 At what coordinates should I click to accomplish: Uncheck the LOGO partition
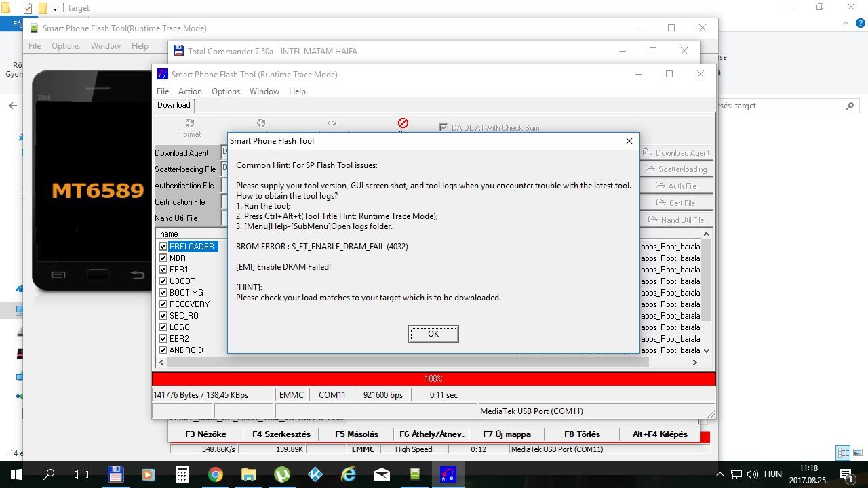163,327
